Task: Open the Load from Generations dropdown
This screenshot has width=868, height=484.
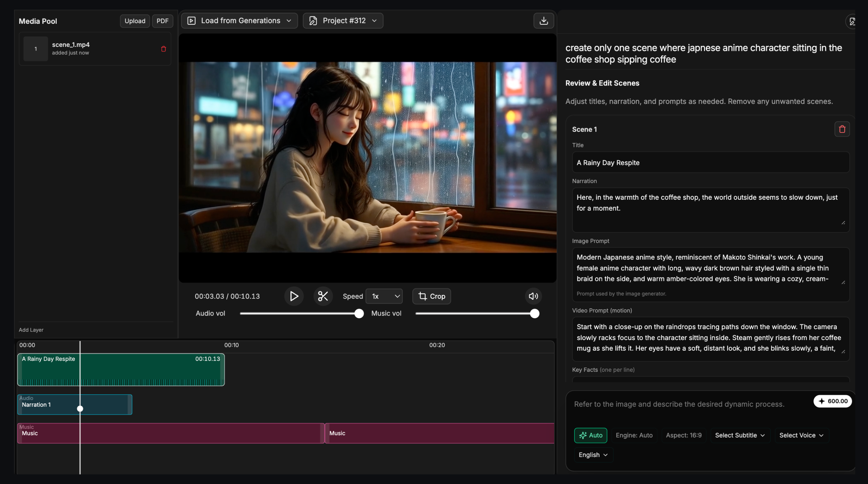Action: pyautogui.click(x=239, y=21)
